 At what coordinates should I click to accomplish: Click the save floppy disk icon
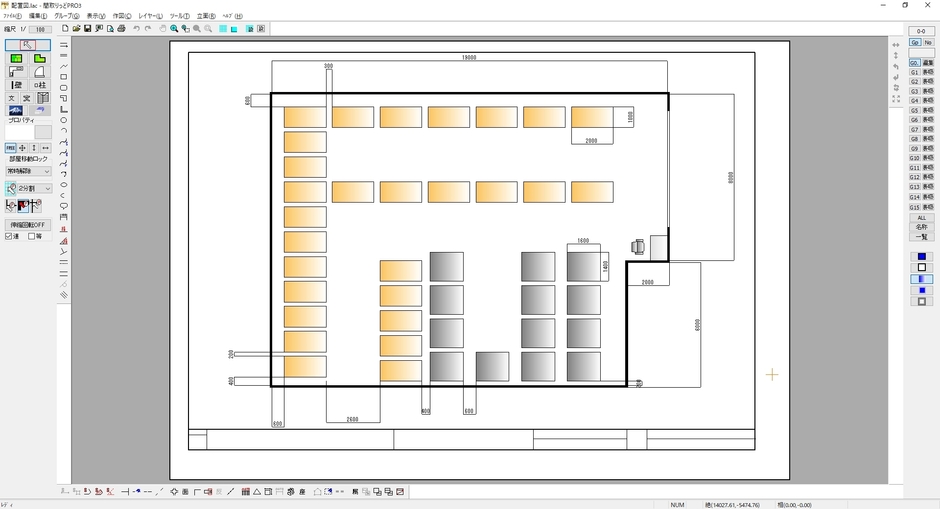[x=88, y=29]
